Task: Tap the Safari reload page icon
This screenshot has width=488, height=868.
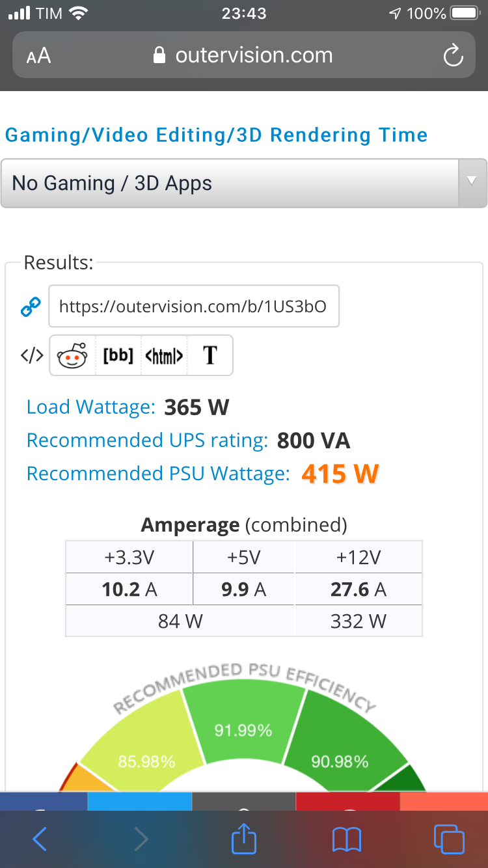Action: [453, 56]
